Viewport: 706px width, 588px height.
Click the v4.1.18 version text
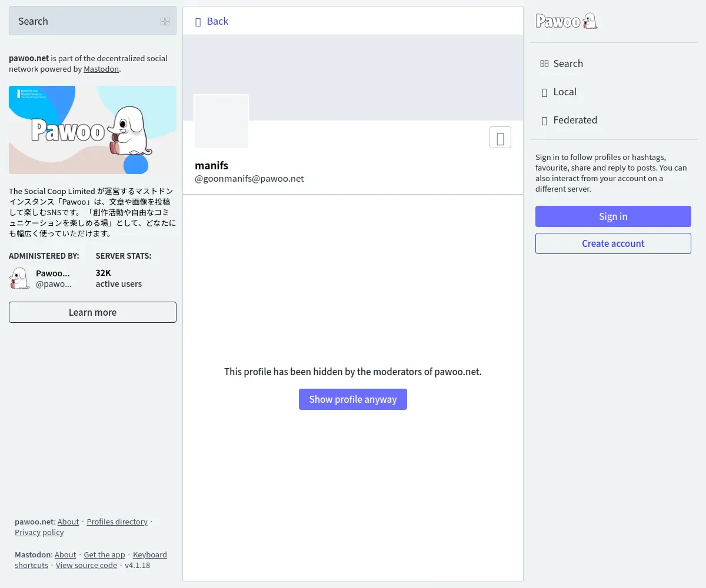click(x=138, y=565)
